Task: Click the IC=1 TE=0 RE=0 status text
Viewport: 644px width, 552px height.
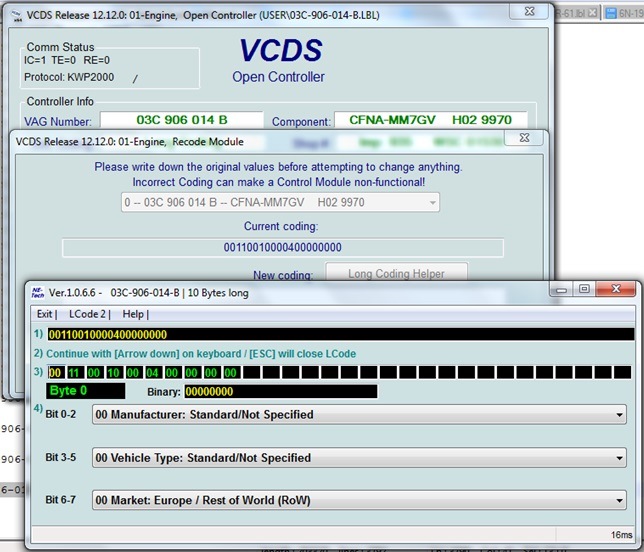Action: (x=67, y=60)
